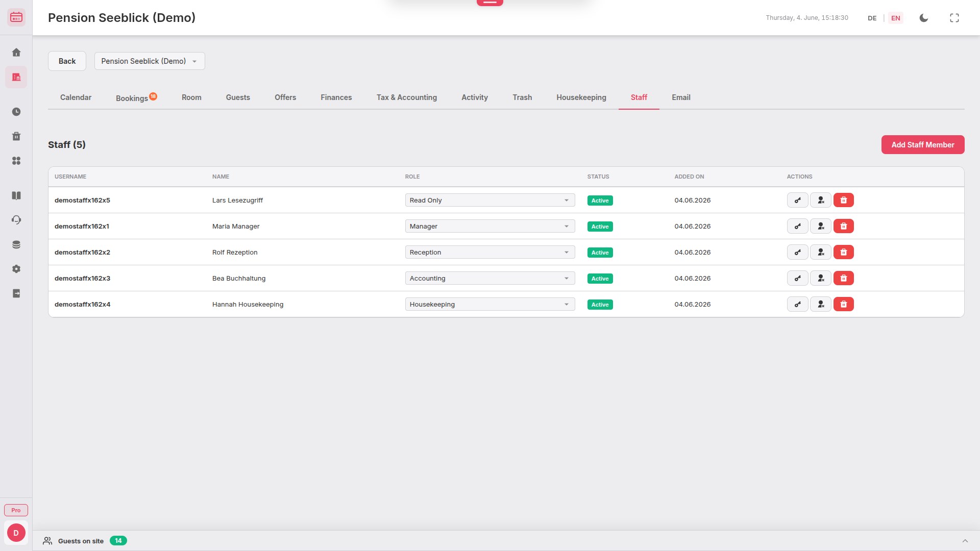Toggle dark mode moon icon

[924, 18]
